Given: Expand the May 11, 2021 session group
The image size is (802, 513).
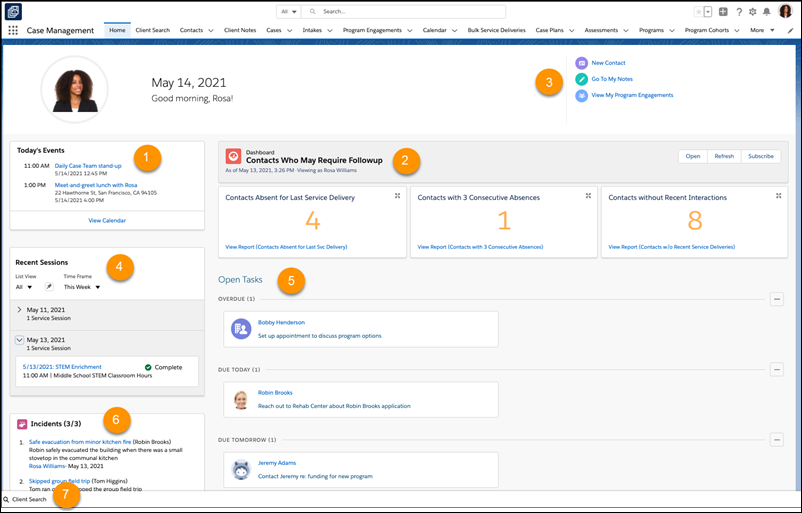Looking at the screenshot, I should (x=19, y=309).
